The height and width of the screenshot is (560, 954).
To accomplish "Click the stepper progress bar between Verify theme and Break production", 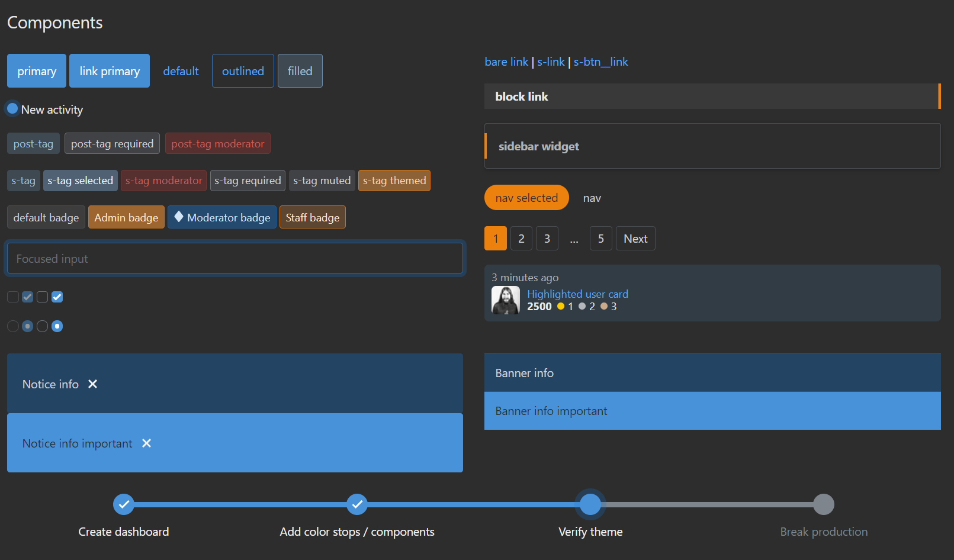I will click(705, 504).
